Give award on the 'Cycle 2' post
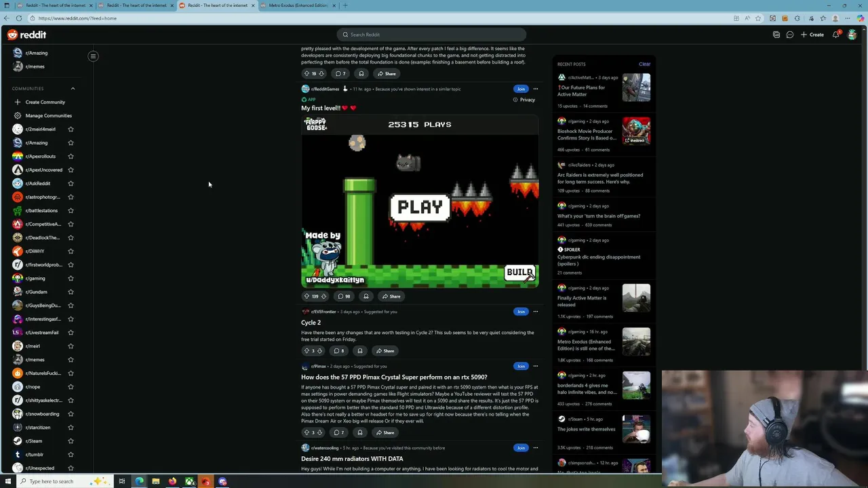Image resolution: width=868 pixels, height=488 pixels. tap(360, 351)
